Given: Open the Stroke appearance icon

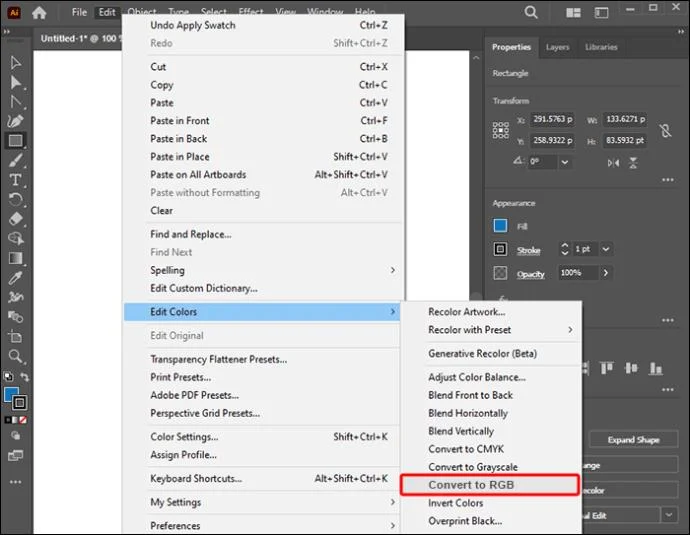Looking at the screenshot, I should point(500,249).
